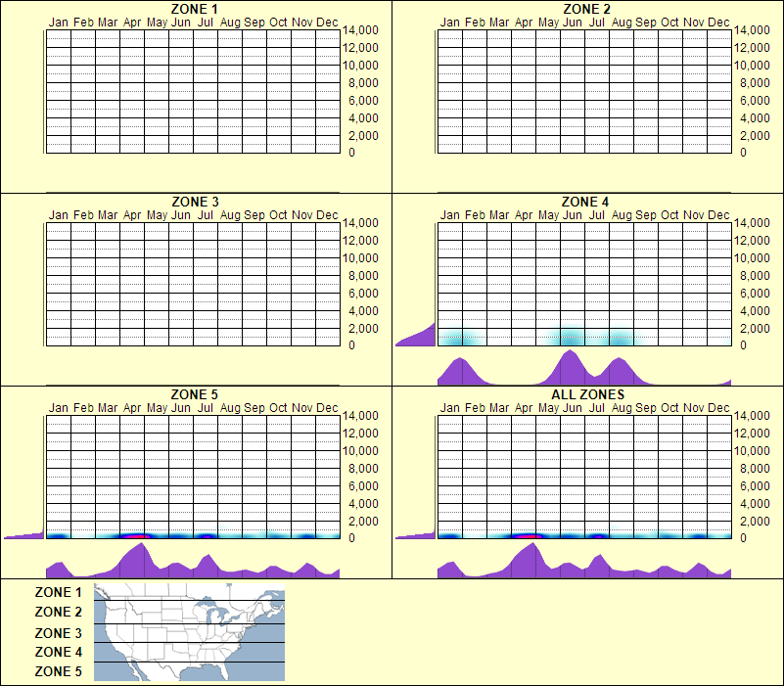The height and width of the screenshot is (686, 784).
Task: Select the ZONE 2 chart title
Action: (585, 9)
